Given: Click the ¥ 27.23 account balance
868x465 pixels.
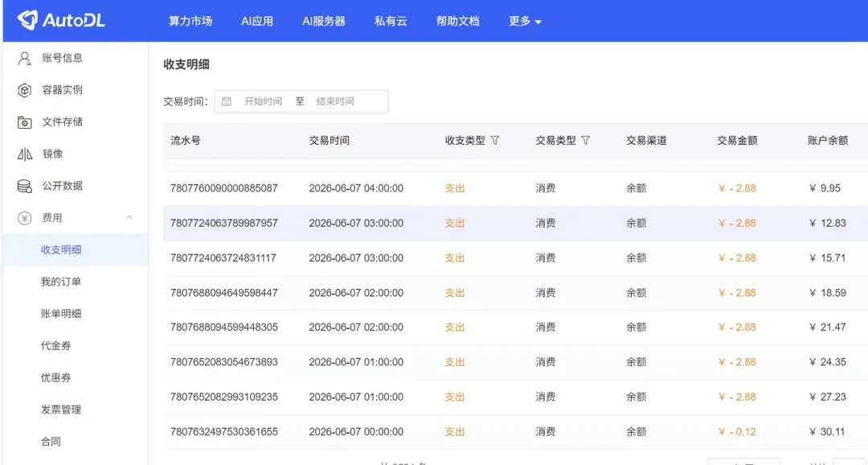Looking at the screenshot, I should 828,397.
